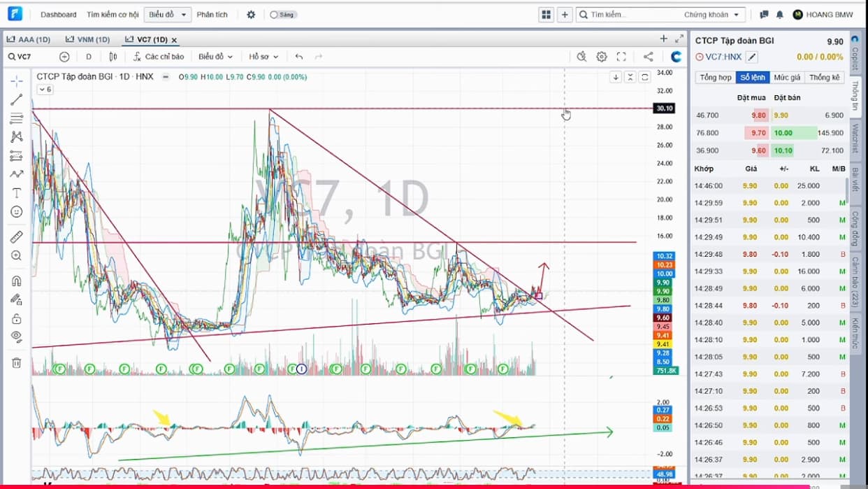Open the Dashboard menu
This screenshot has width=868, height=489.
point(59,15)
